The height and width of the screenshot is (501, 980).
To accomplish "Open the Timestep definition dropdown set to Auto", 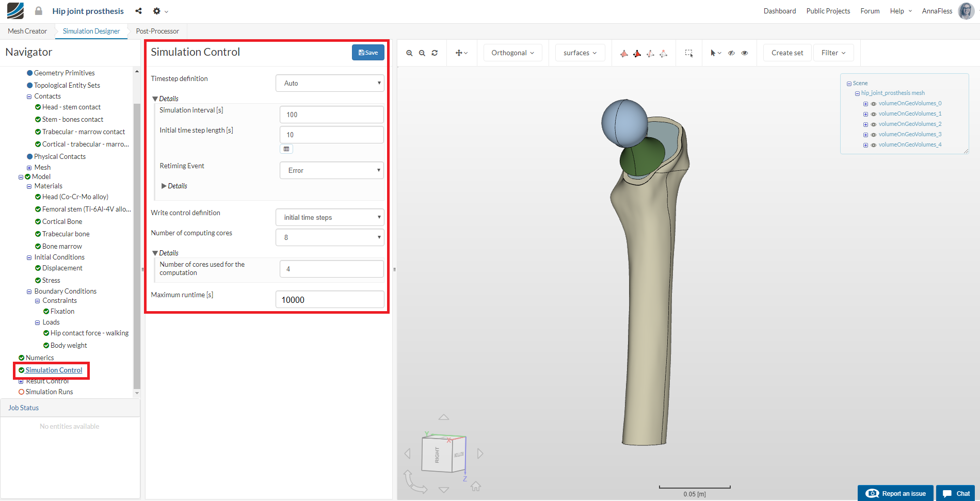I will [x=330, y=83].
